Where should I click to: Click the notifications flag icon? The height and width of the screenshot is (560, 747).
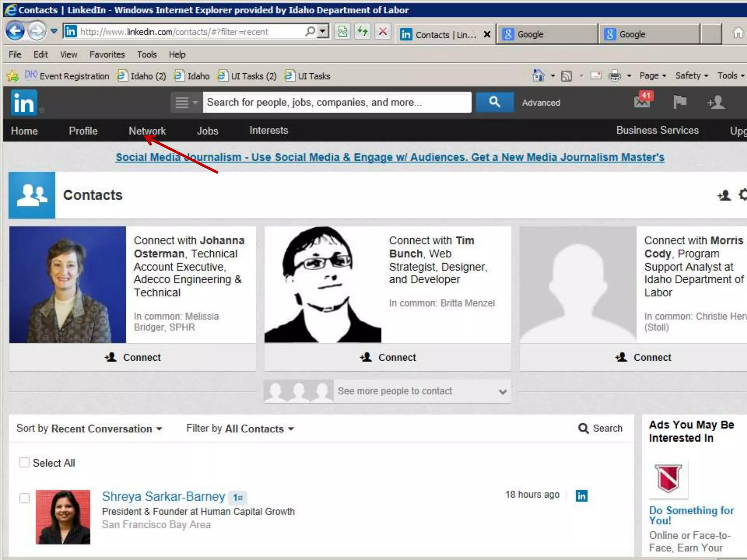pos(680,102)
